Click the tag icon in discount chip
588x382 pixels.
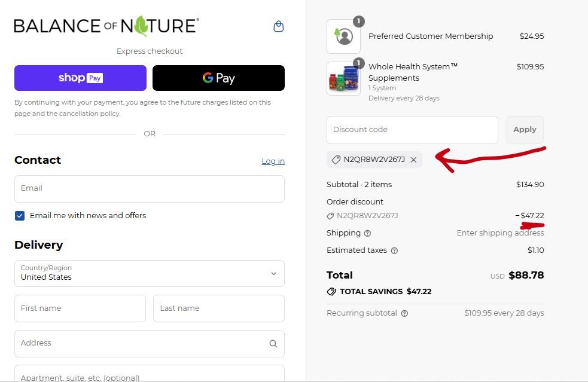[336, 160]
